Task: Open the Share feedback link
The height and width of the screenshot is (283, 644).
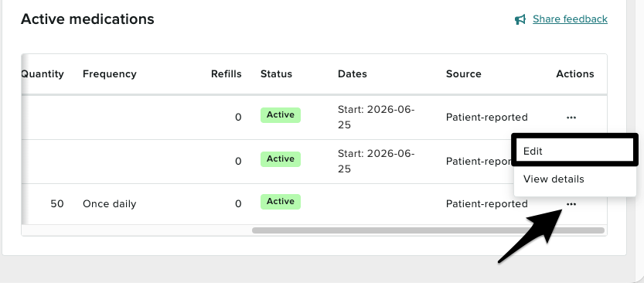Action: [x=570, y=19]
